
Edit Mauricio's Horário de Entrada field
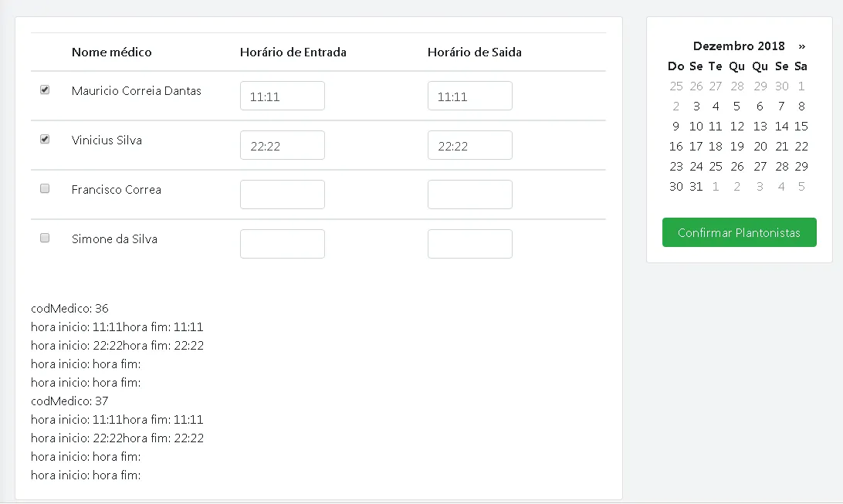point(282,96)
